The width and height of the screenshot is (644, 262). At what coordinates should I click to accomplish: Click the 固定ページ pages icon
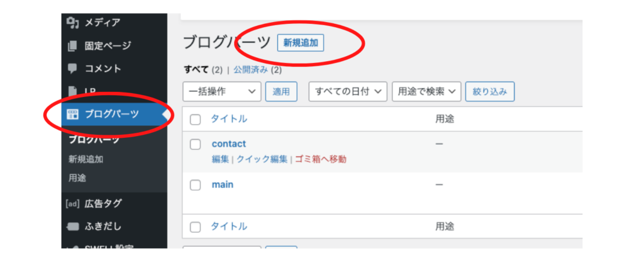(72, 45)
